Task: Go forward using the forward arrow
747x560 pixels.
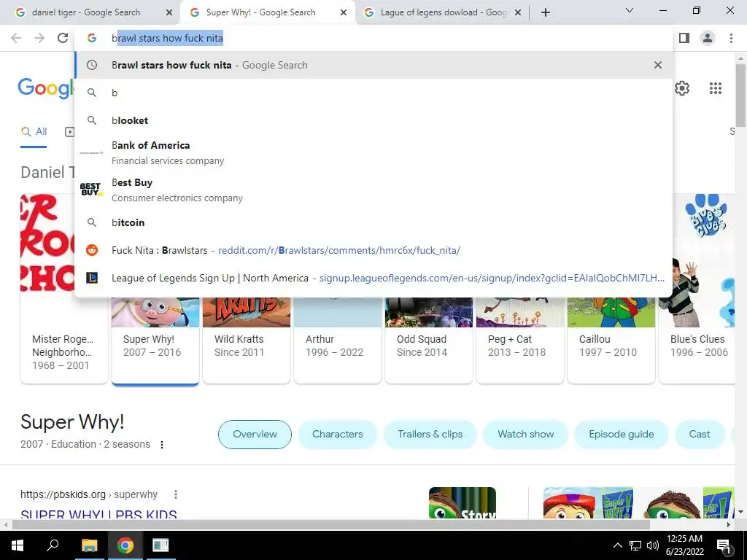Action: pyautogui.click(x=39, y=38)
